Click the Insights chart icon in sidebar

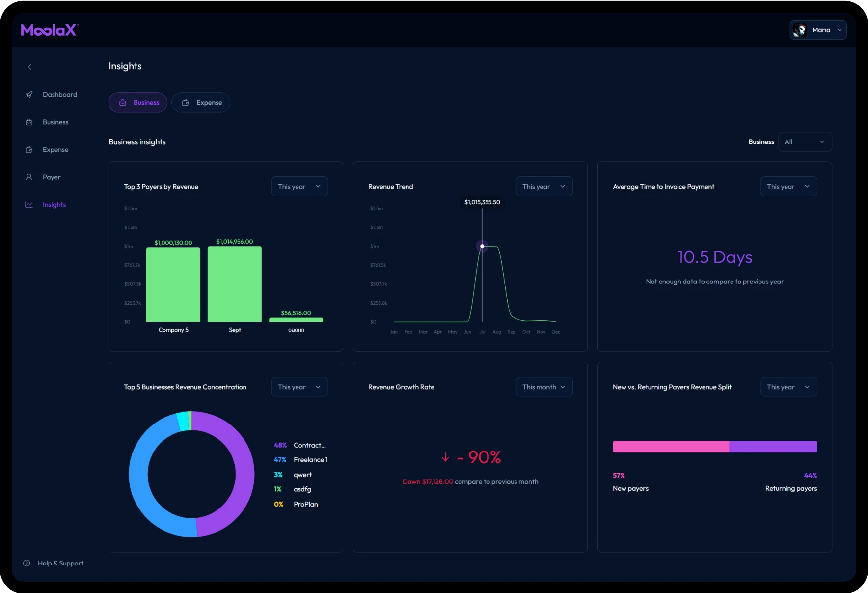(x=29, y=205)
